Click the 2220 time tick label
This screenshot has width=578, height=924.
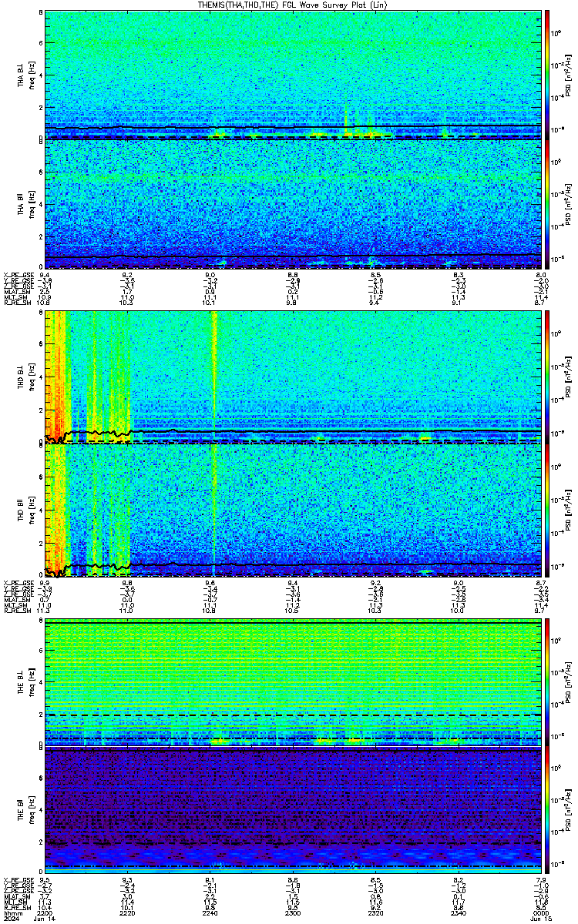pos(128,914)
